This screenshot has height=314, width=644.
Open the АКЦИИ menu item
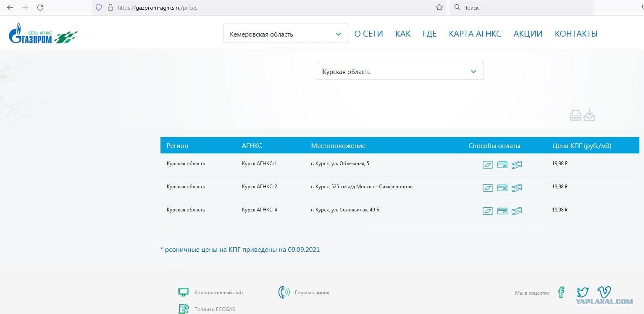coord(528,34)
